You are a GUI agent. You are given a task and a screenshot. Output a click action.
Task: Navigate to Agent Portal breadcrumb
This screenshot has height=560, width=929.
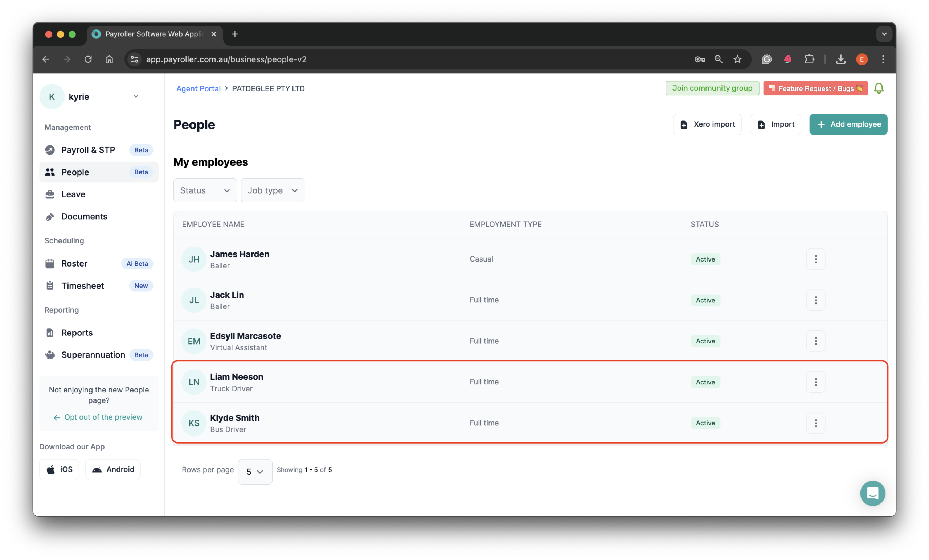point(198,88)
